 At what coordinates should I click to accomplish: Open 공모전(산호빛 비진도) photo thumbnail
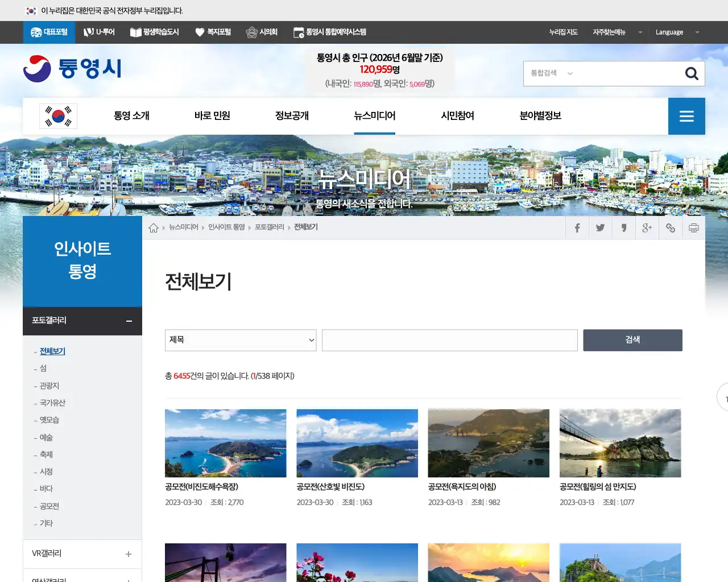(x=357, y=443)
